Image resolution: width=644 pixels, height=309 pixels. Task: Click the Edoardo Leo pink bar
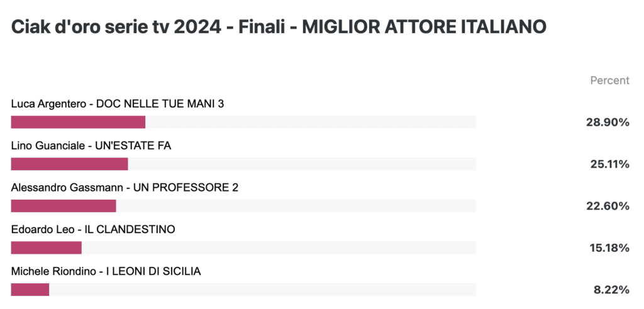point(47,247)
